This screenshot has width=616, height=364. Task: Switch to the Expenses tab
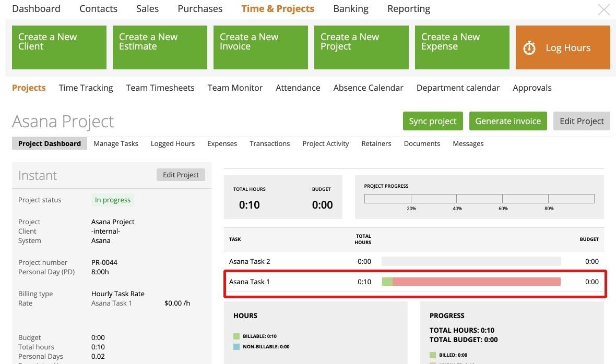222,143
